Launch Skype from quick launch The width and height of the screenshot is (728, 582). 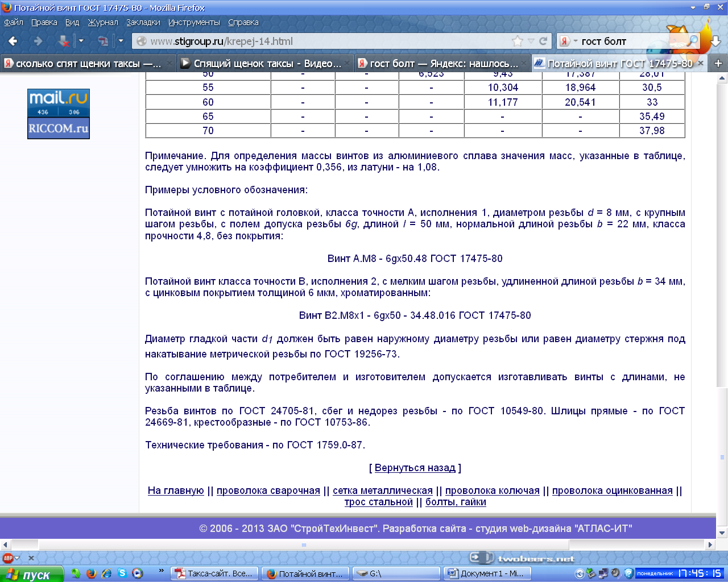(x=122, y=573)
